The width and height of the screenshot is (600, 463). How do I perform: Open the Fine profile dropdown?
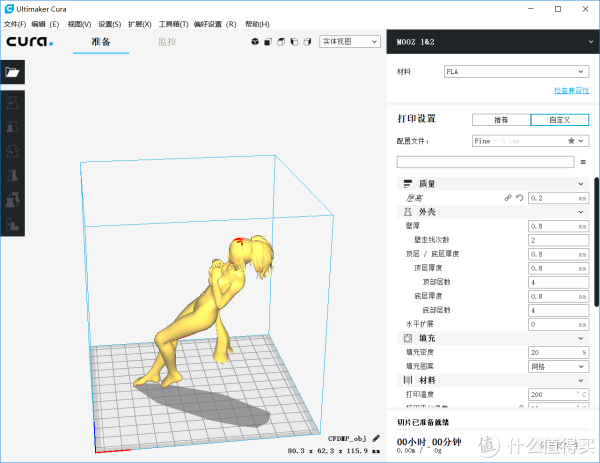530,141
